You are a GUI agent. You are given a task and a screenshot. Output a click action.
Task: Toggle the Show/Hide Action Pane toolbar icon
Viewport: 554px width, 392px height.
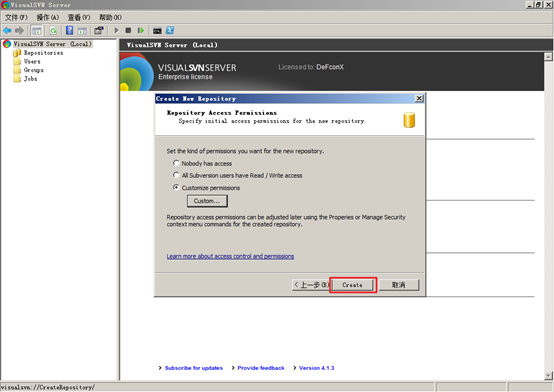pyautogui.click(x=82, y=31)
